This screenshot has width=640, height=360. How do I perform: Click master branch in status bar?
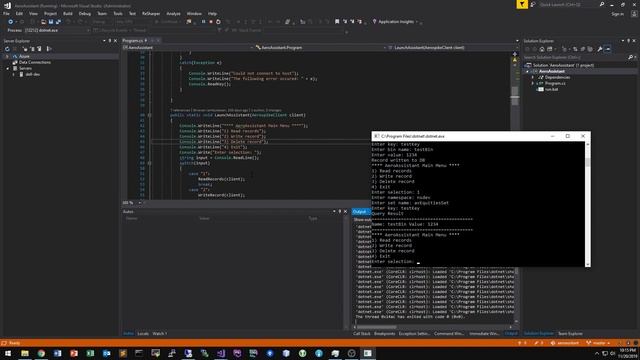tap(598, 343)
